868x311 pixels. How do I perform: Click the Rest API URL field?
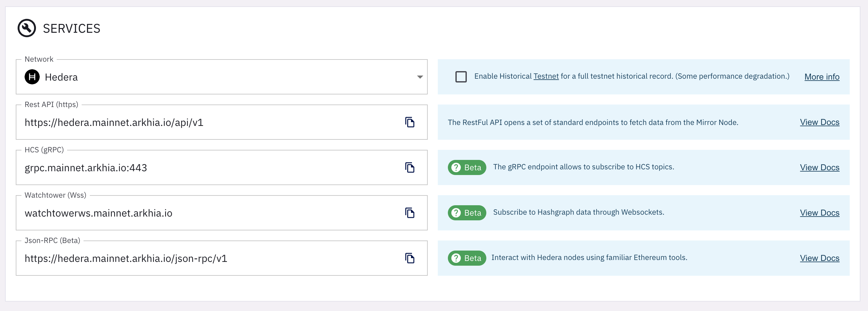tap(221, 122)
